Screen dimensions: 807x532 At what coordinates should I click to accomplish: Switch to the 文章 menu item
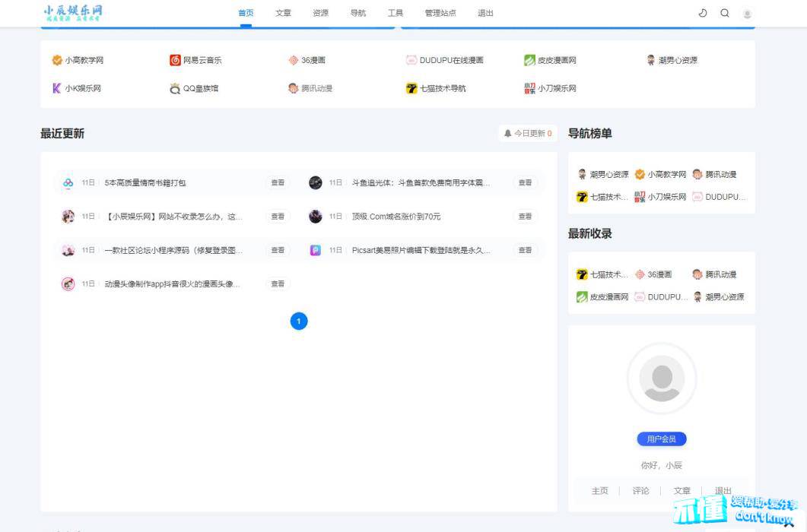pyautogui.click(x=283, y=13)
